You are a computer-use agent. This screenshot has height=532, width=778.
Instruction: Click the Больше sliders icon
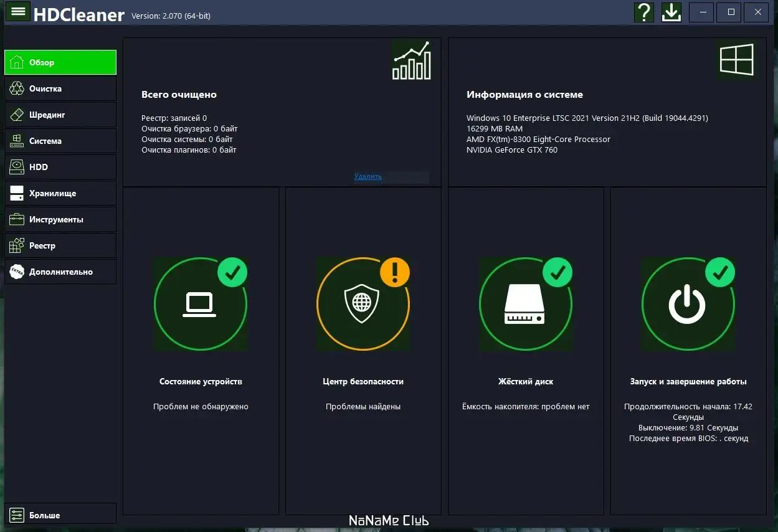tap(17, 515)
